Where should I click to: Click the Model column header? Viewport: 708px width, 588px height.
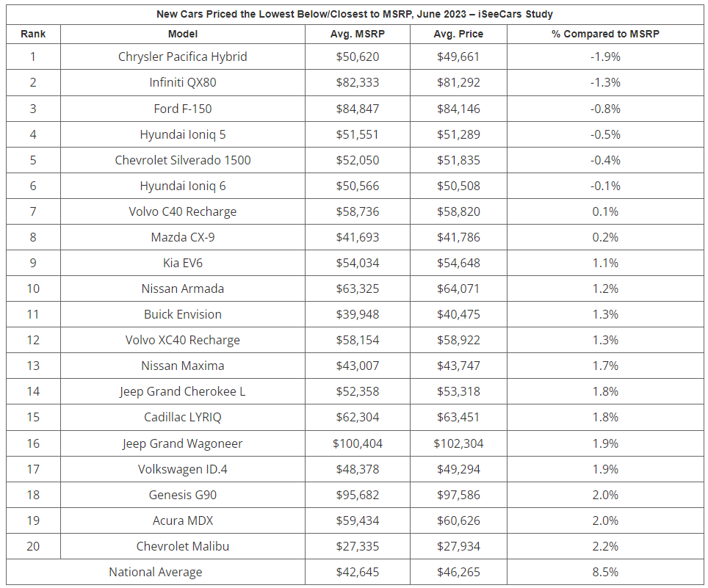coord(182,34)
